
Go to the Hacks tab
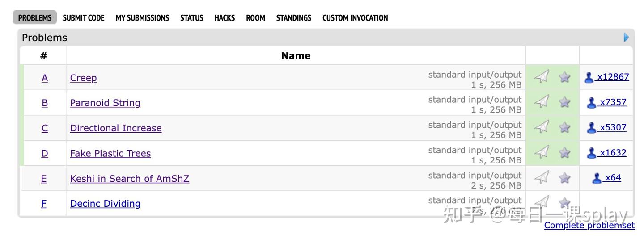225,18
